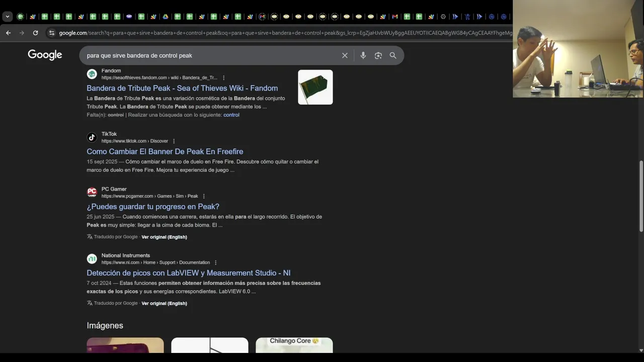This screenshot has width=644, height=362.
Task: Switch to the shopping cart browser tab
Action: (467, 17)
